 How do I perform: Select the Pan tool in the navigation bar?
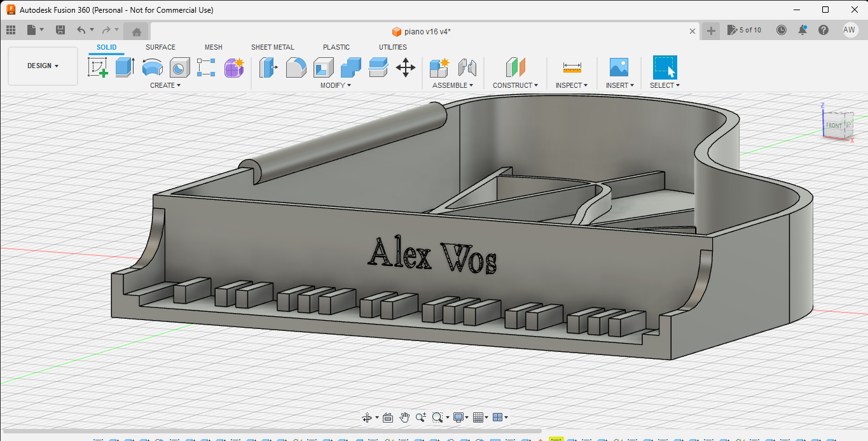404,417
